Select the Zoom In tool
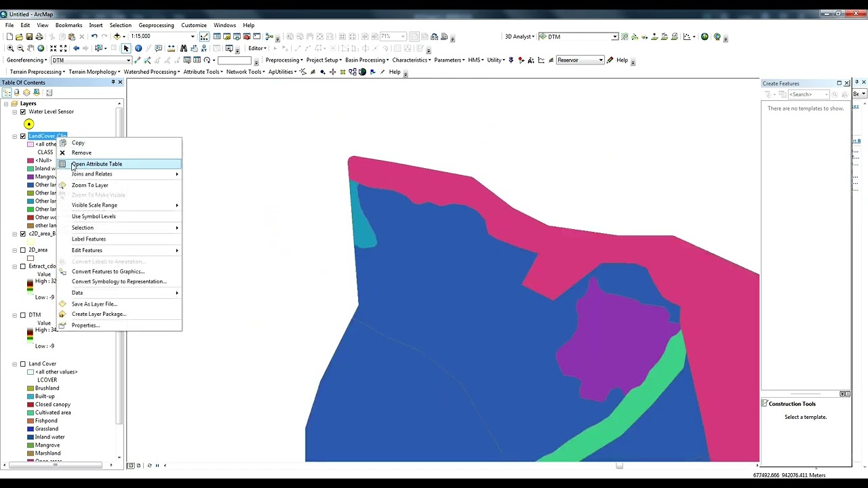Image resolution: width=868 pixels, height=488 pixels. [10, 48]
